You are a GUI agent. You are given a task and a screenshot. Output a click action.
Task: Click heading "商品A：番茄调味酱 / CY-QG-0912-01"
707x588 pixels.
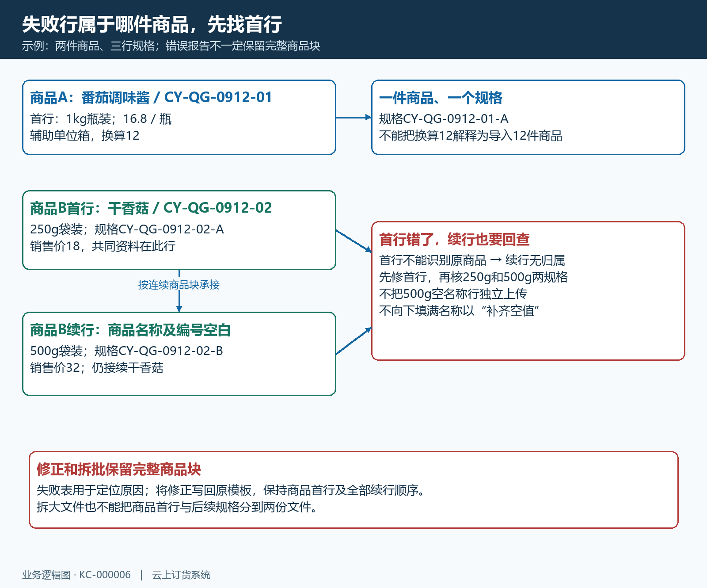(x=151, y=97)
